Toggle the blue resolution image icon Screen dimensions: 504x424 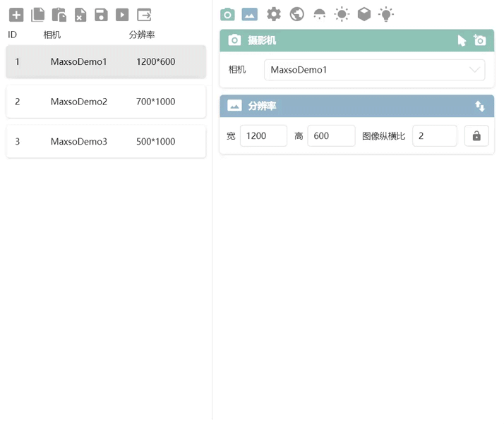[x=250, y=14]
